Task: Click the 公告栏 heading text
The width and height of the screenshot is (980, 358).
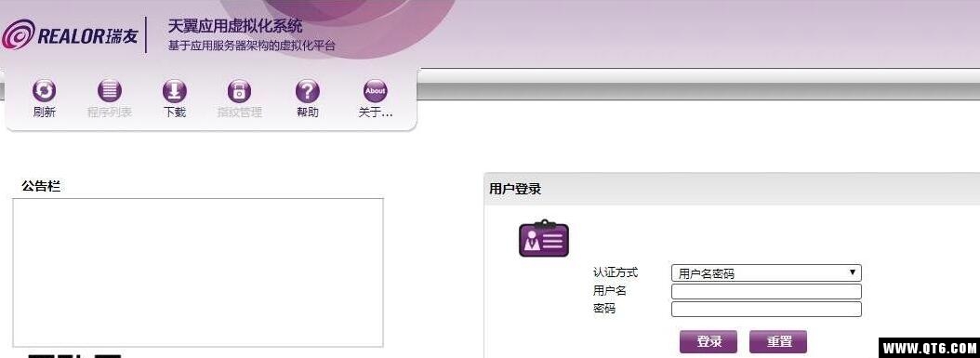Action: pos(41,186)
